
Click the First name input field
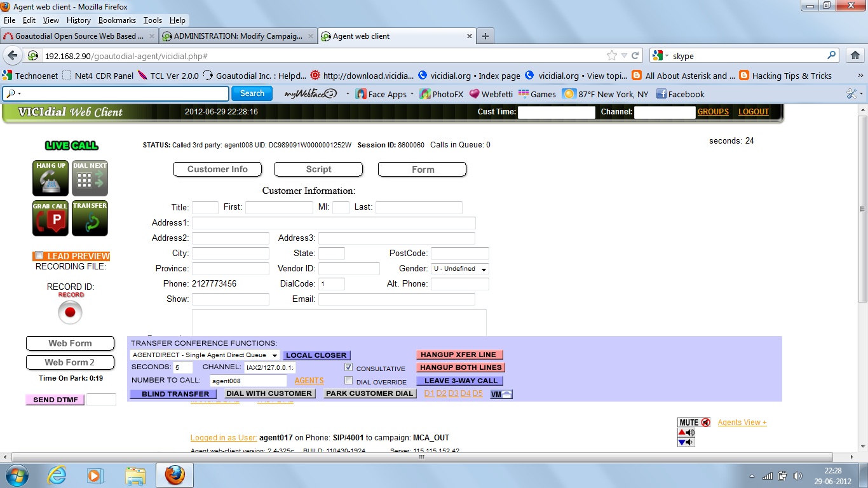click(279, 207)
